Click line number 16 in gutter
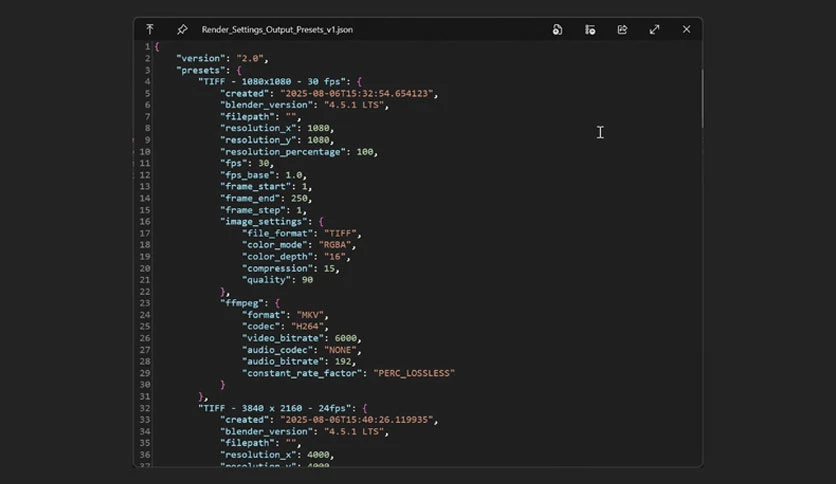Image resolution: width=836 pixels, height=484 pixels. pyautogui.click(x=144, y=221)
